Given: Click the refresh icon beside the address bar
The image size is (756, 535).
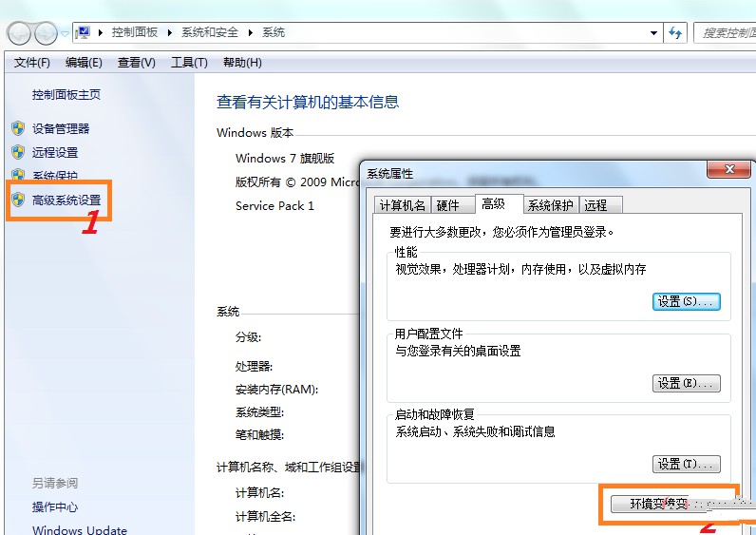Looking at the screenshot, I should [675, 33].
